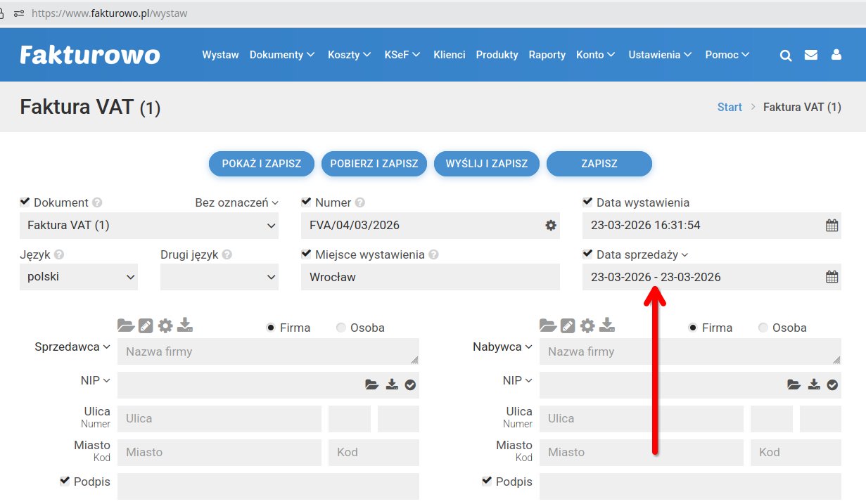Toggle the Miejsce wystawienia checkbox
This screenshot has height=504, width=866.
(307, 254)
